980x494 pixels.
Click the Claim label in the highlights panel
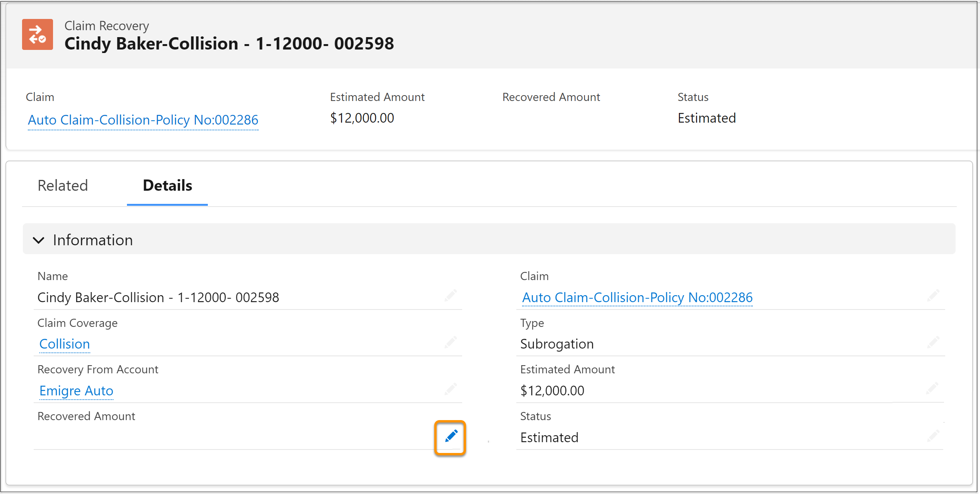(40, 97)
